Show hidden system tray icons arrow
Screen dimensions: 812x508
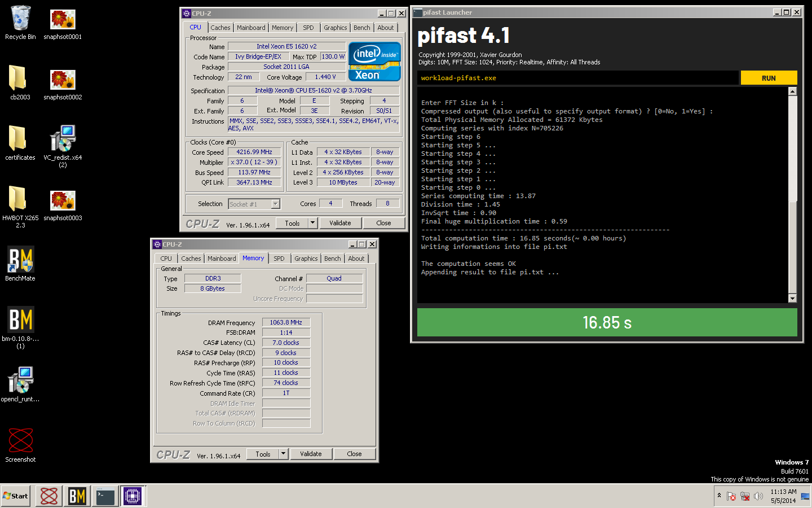pyautogui.click(x=719, y=496)
